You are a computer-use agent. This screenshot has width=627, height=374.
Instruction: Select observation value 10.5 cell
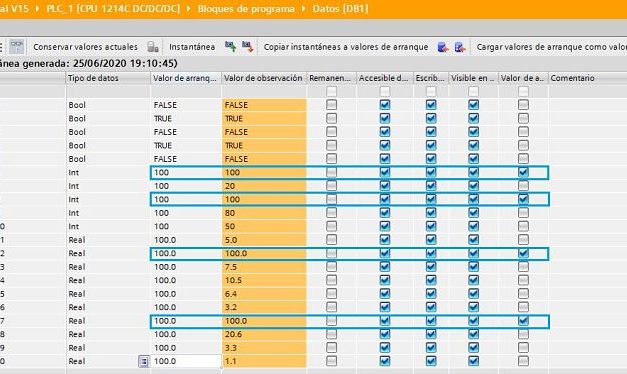point(264,280)
